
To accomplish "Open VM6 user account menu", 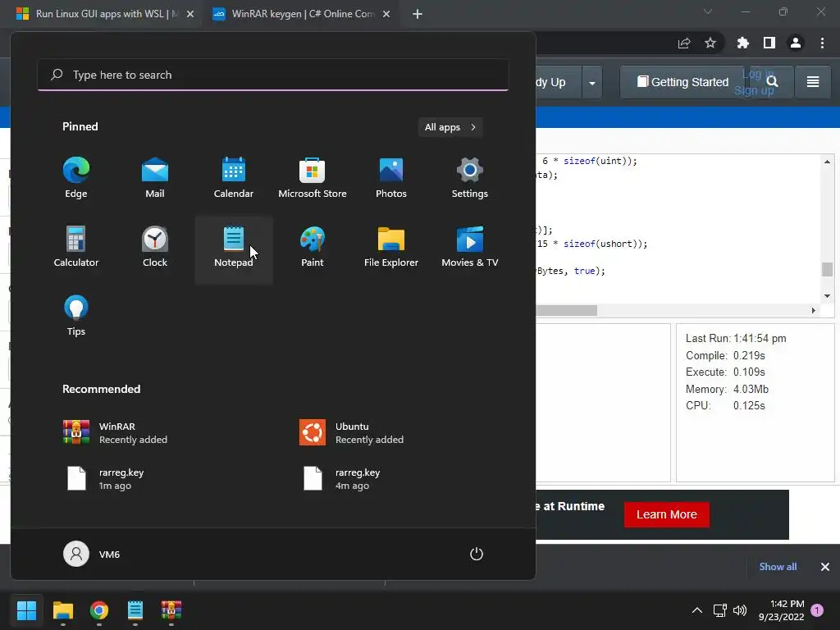I will coord(92,554).
